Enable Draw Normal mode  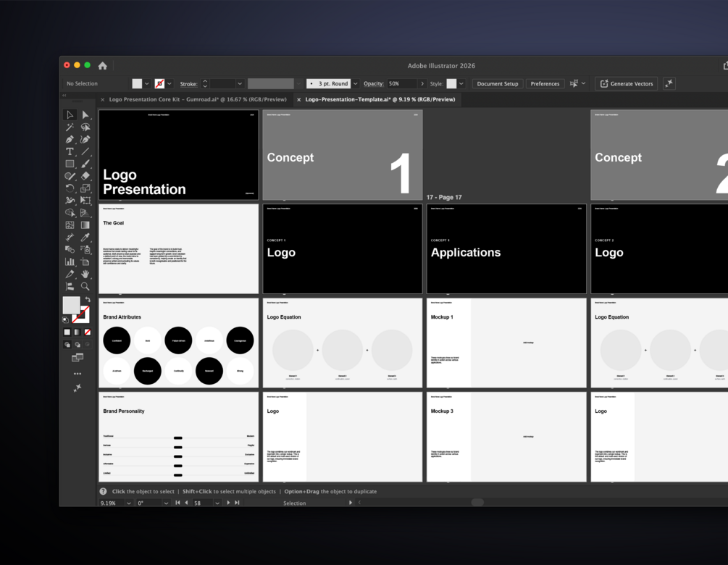coord(67,345)
